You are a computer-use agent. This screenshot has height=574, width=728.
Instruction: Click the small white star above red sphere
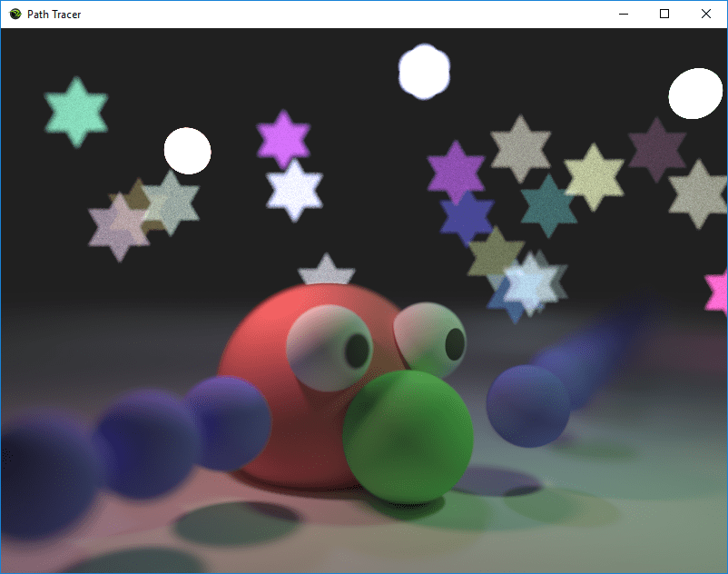326,272
